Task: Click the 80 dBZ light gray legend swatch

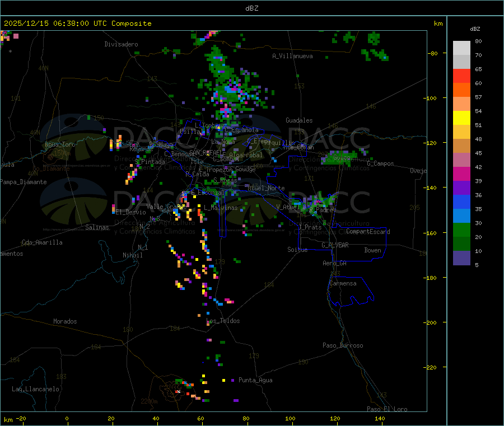Action: (x=461, y=48)
